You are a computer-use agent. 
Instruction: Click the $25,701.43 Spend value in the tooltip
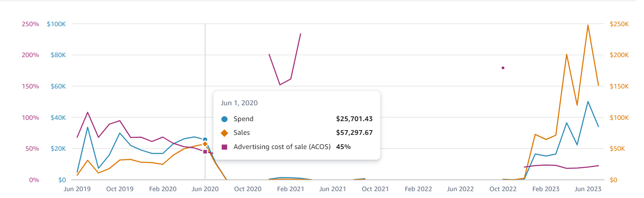pyautogui.click(x=354, y=119)
